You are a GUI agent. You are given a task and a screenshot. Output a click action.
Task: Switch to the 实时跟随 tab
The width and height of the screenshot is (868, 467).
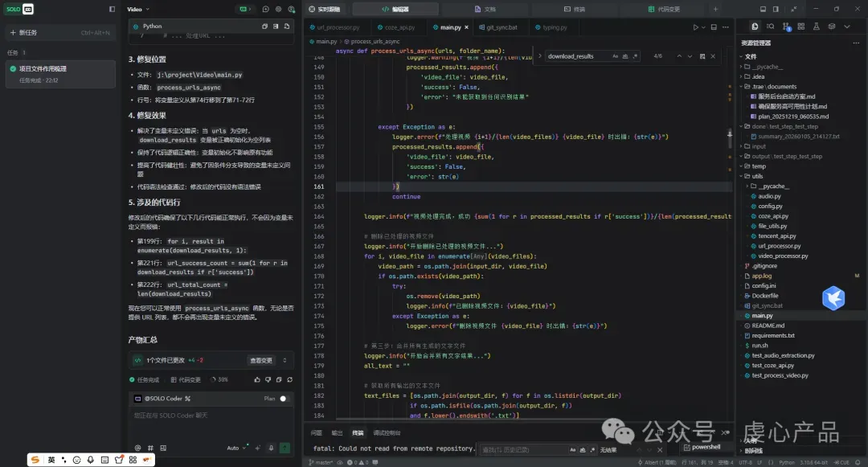click(325, 9)
